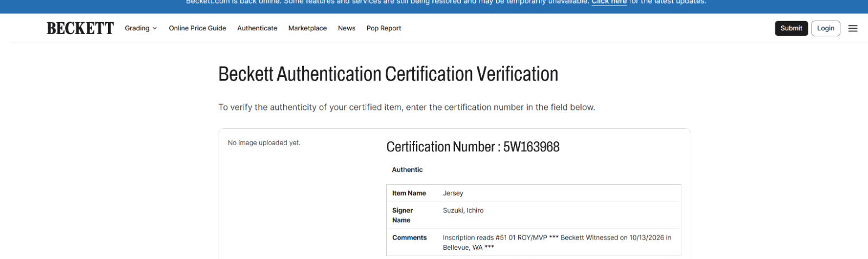Open the Marketplace menu item
Viewport: 868px width, 259px height.
[x=308, y=28]
